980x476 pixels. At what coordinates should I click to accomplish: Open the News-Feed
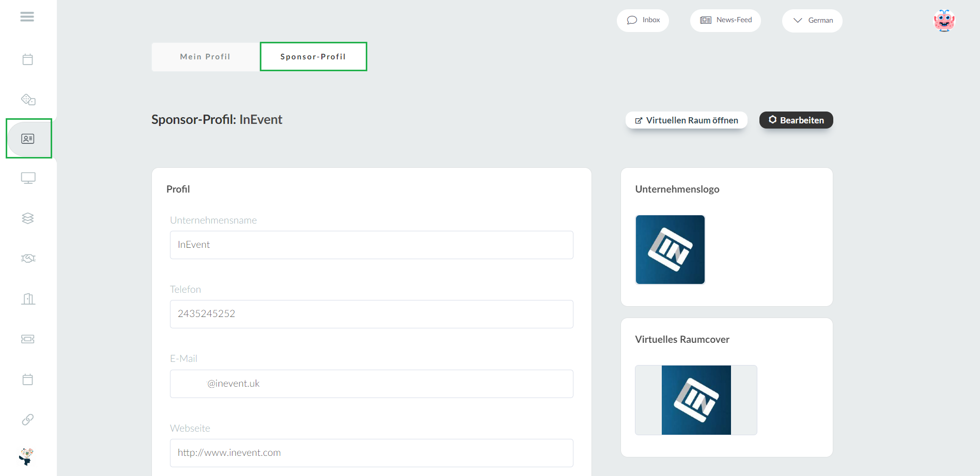click(x=725, y=21)
